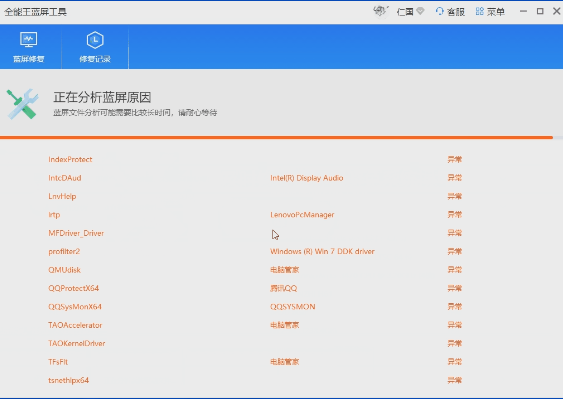Click 异常 status for tsnethlpx64
Viewport: 563px width, 399px height.
[x=455, y=380]
